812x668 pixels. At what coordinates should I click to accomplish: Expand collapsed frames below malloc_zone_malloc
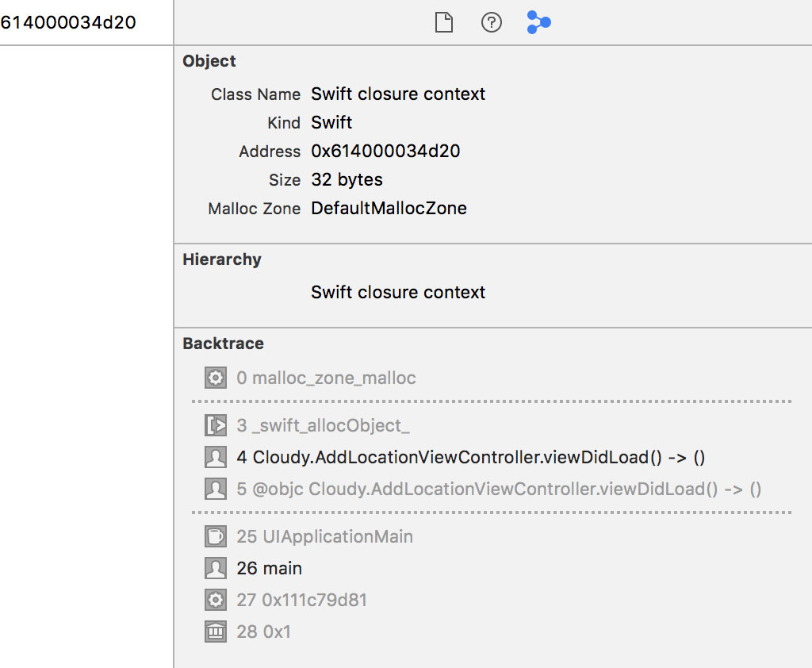pyautogui.click(x=492, y=401)
